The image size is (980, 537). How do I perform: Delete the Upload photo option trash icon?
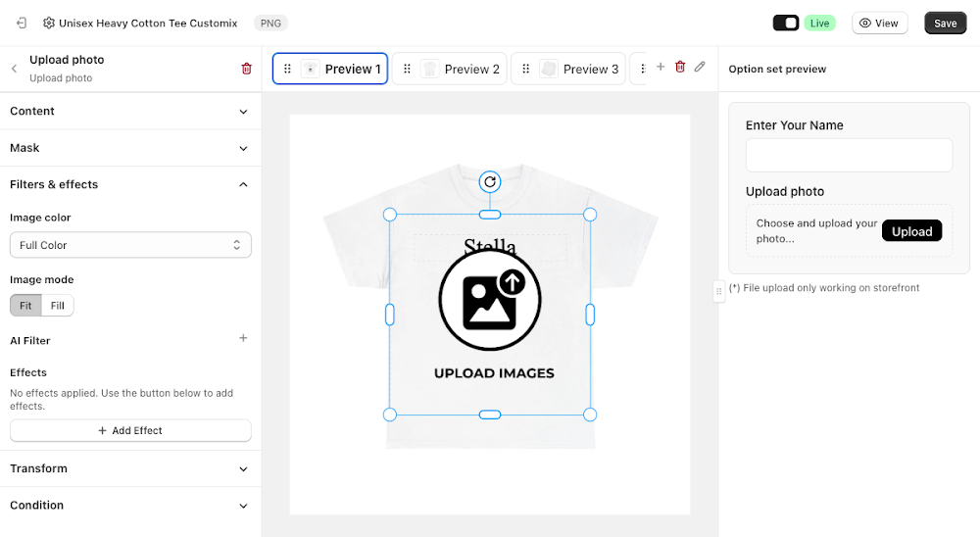[246, 69]
